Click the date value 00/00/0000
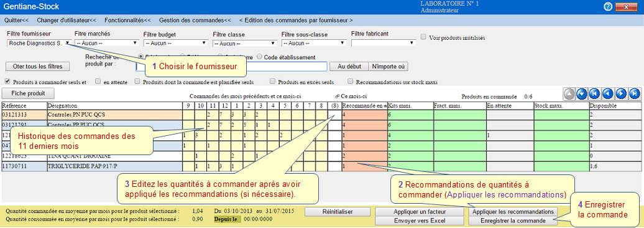This screenshot has width=644, height=228. (x=257, y=219)
